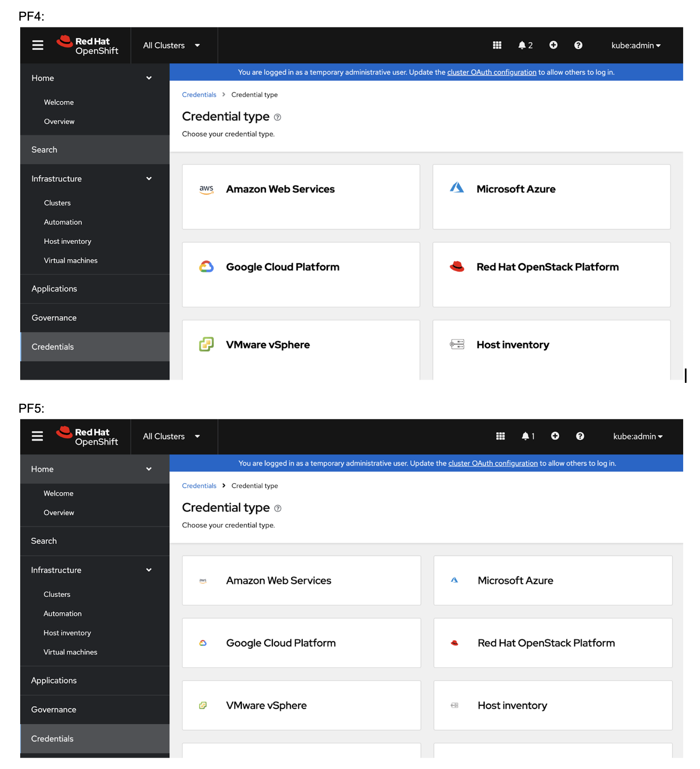Viewport: 700px width, 769px height.
Task: Open the All Clusters dropdown in PF5
Action: (x=172, y=436)
